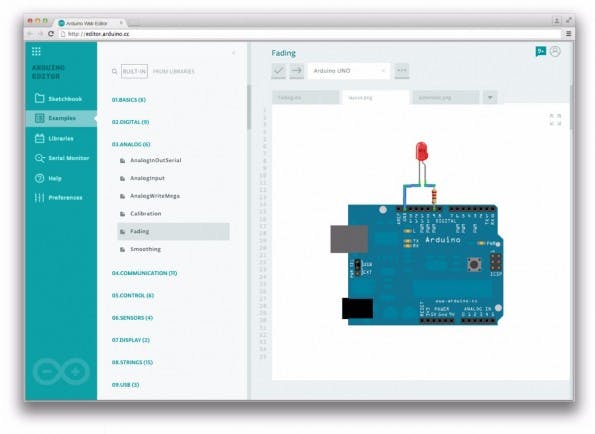Image resolution: width=595 pixels, height=434 pixels.
Task: Open the browser hamburger menu
Action: 568,34
